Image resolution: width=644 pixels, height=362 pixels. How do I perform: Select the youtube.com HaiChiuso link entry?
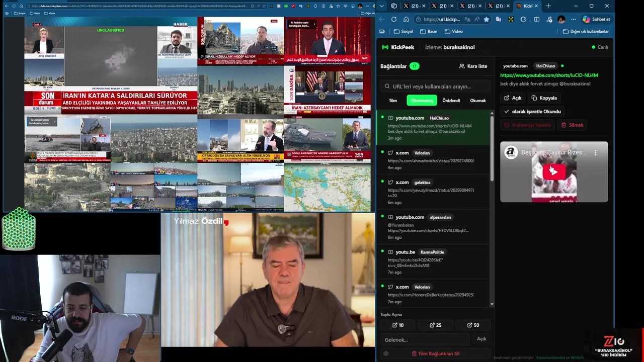pos(434,128)
